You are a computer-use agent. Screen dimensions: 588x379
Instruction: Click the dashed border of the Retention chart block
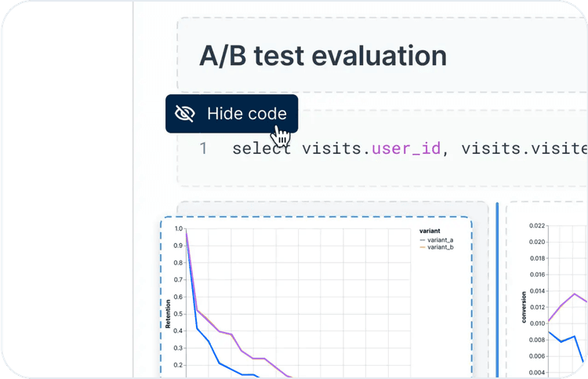[x=314, y=217]
